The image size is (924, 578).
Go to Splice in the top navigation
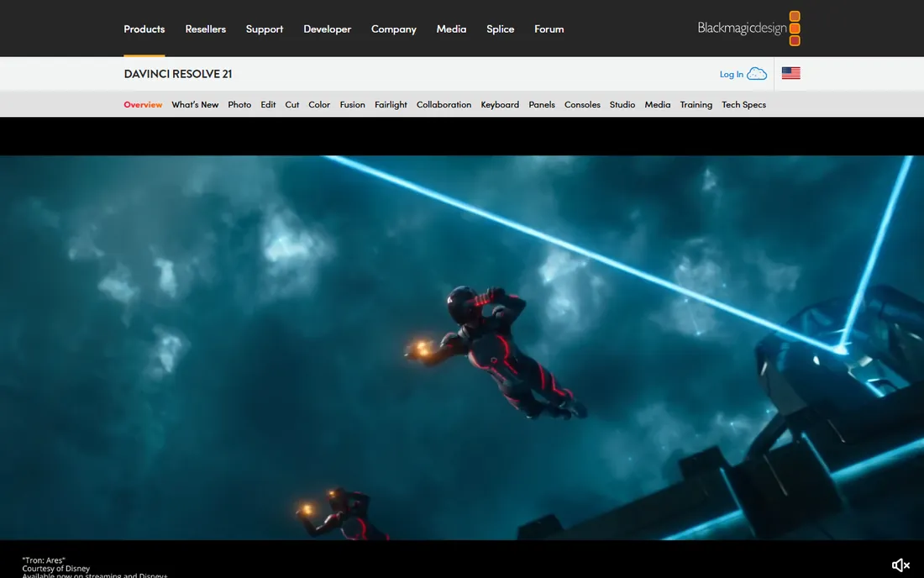click(501, 29)
